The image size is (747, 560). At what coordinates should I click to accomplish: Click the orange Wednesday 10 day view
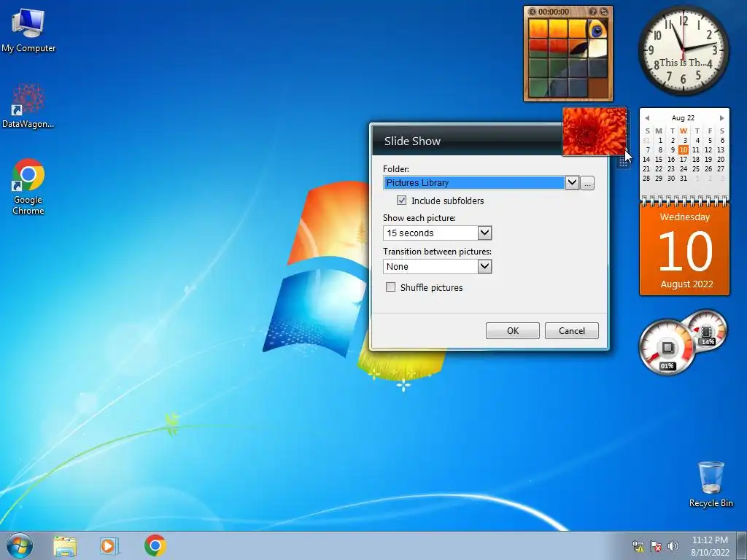[x=684, y=251]
